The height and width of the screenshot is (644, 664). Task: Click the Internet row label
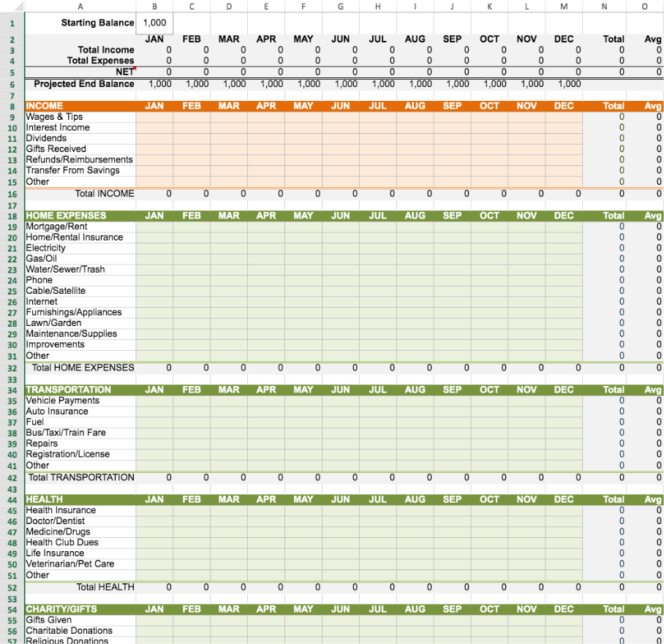pos(42,301)
